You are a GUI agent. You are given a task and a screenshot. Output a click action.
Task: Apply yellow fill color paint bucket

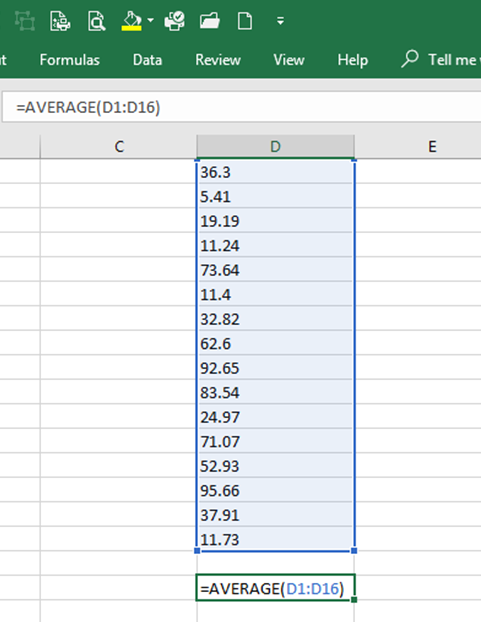[132, 21]
